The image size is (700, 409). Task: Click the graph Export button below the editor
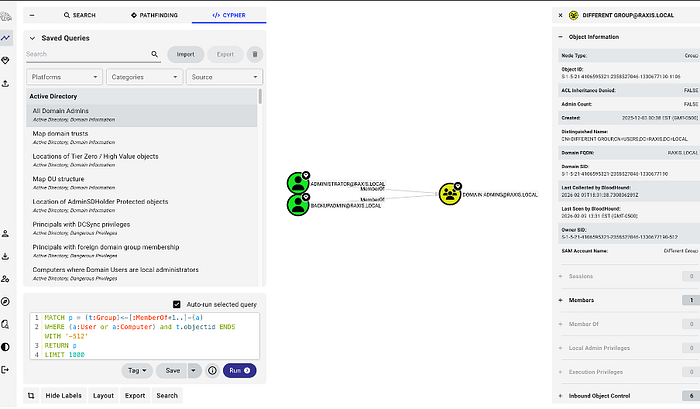pyautogui.click(x=135, y=396)
